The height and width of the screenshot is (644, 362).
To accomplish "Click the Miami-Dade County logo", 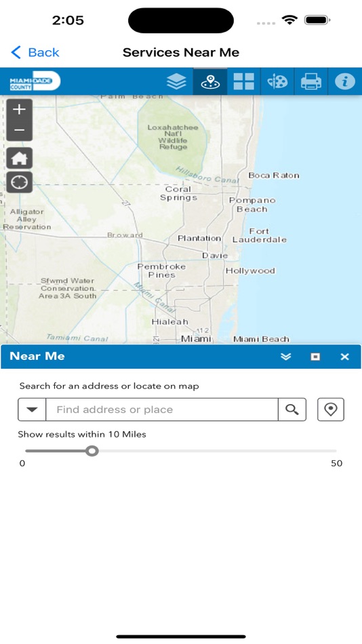I will click(x=35, y=81).
